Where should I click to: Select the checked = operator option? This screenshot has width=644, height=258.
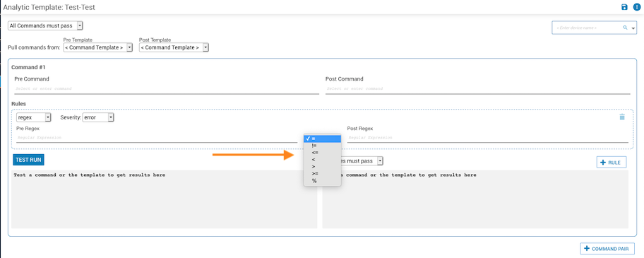(x=323, y=139)
